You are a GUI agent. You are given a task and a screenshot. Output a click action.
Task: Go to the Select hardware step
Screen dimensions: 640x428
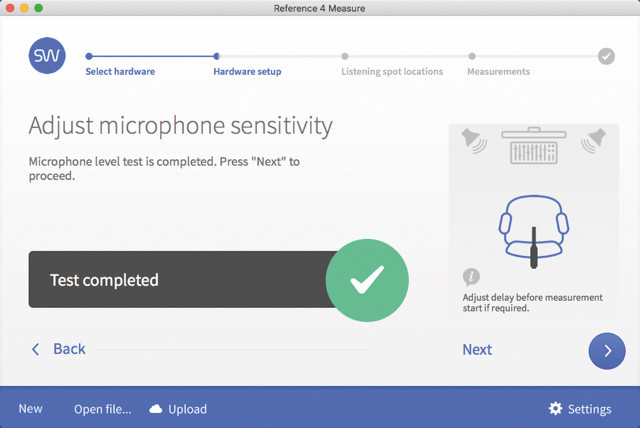coord(120,71)
